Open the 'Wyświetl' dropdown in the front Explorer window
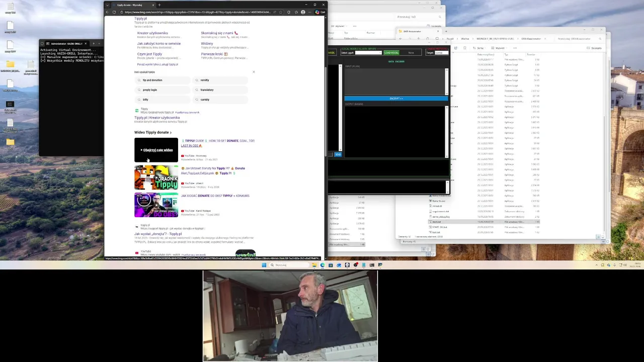 click(499, 48)
